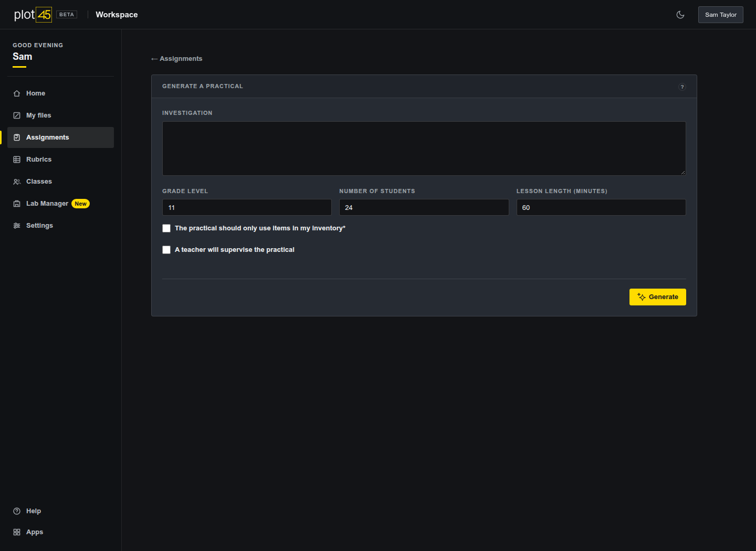Go to My files section

tap(60, 115)
